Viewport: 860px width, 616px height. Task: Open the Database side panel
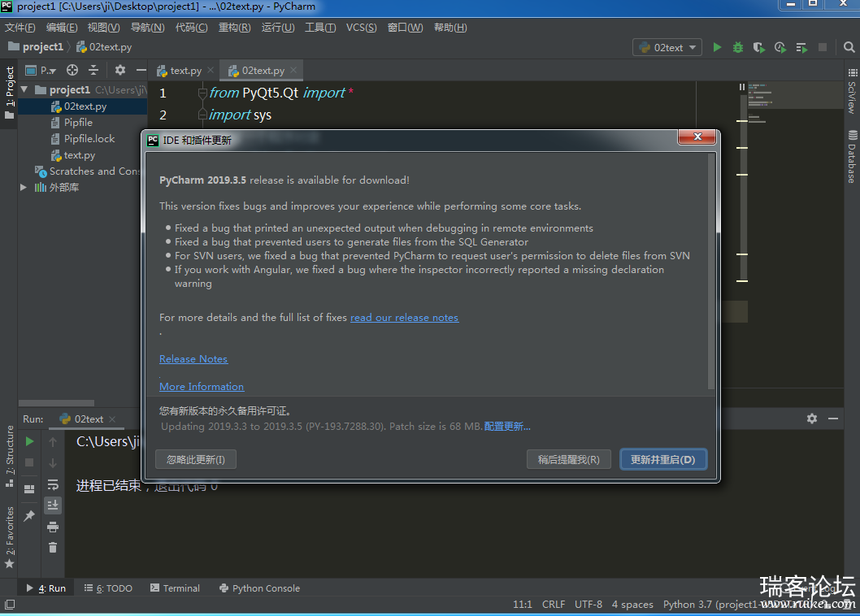852,157
